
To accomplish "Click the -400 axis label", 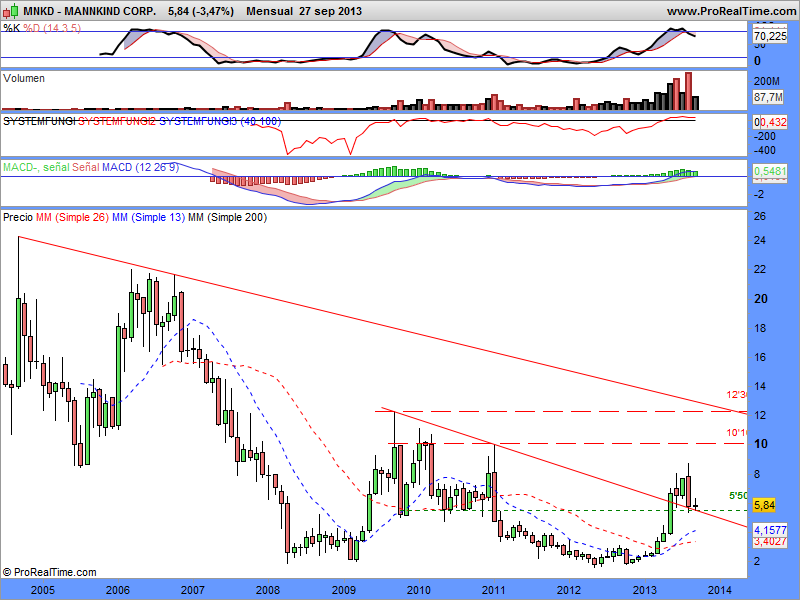I will coord(765,151).
